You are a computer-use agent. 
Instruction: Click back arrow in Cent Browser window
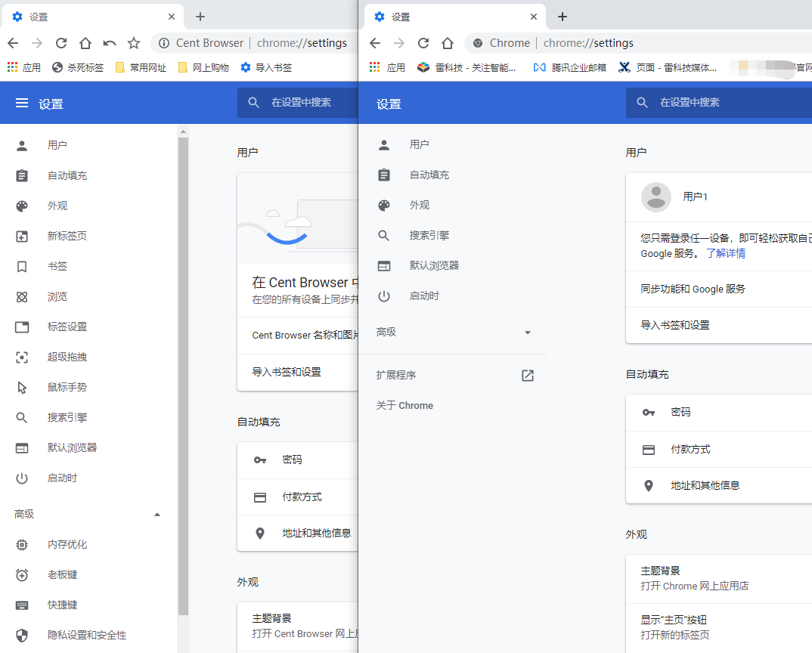coord(13,43)
